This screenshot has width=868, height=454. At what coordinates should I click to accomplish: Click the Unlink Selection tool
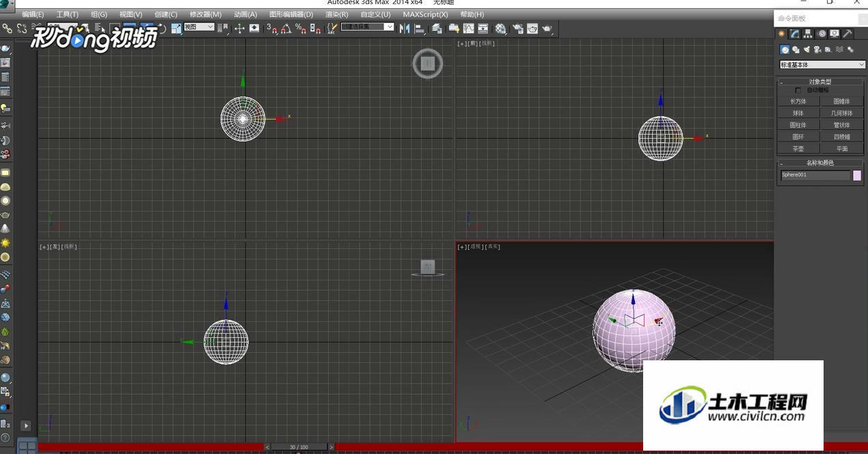[22, 28]
